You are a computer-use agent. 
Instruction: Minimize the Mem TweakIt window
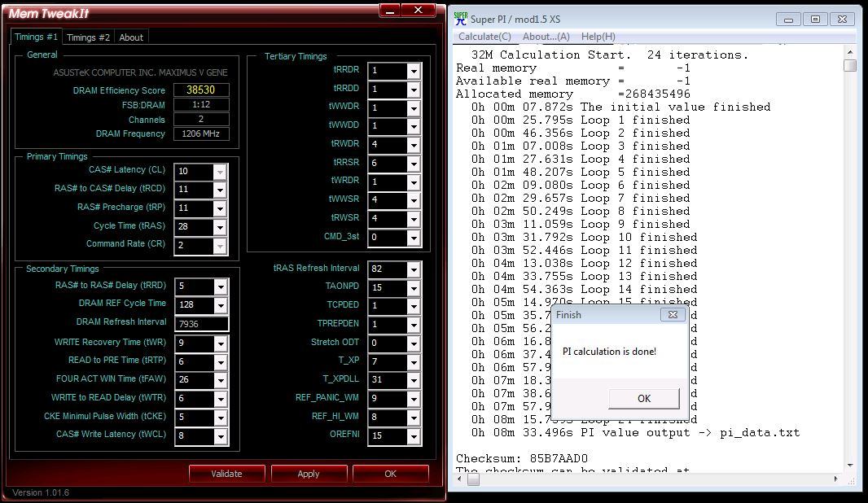pyautogui.click(x=390, y=10)
